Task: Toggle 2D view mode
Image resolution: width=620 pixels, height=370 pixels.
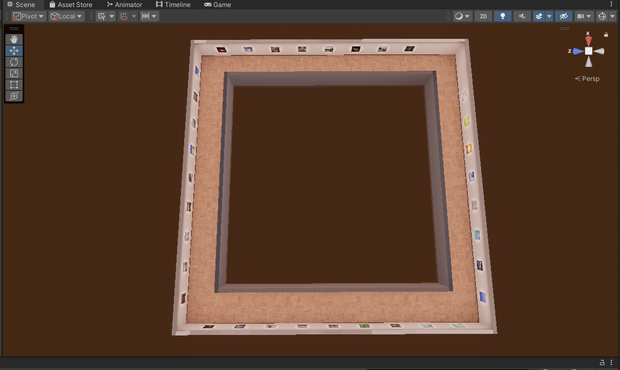Action: point(483,16)
